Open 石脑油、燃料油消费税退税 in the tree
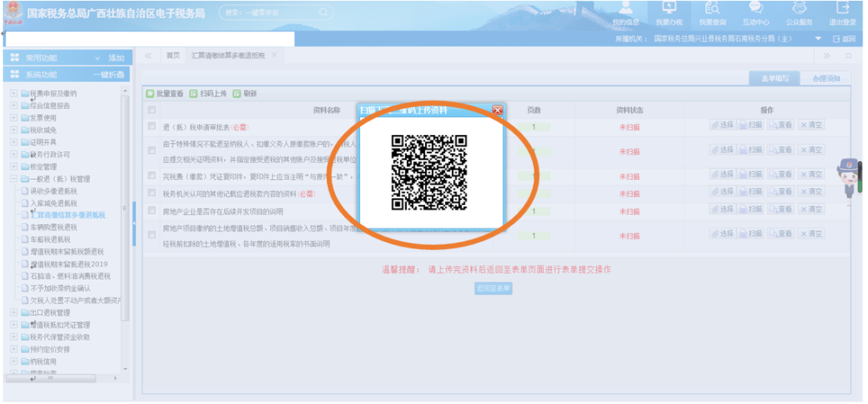The image size is (868, 404). click(70, 276)
